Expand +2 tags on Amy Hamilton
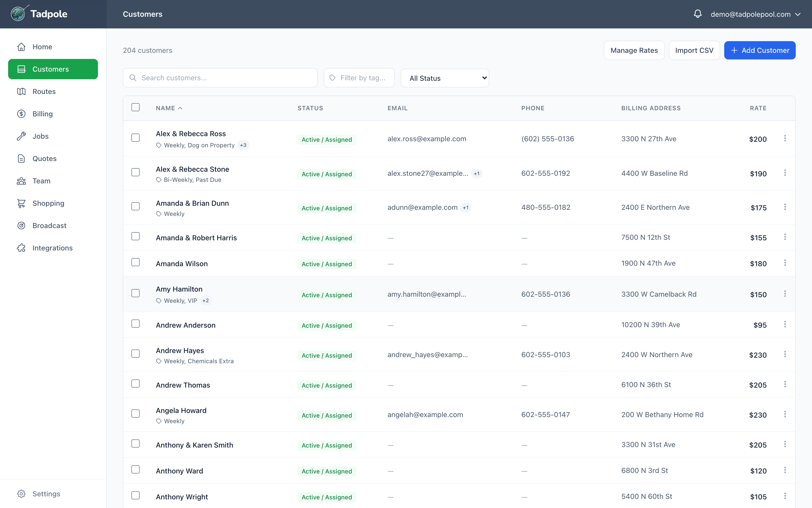The width and height of the screenshot is (812, 508). pos(206,301)
